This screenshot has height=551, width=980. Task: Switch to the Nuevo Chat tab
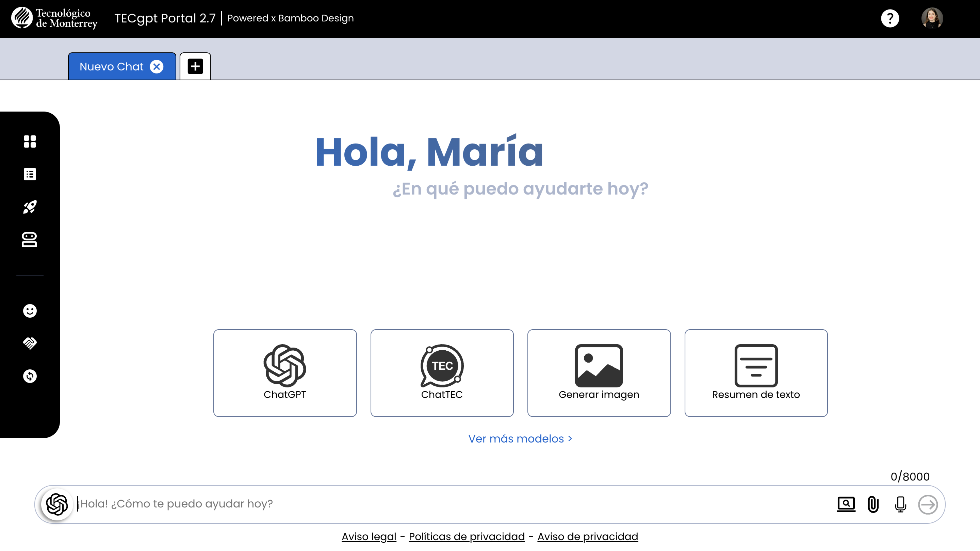122,67
